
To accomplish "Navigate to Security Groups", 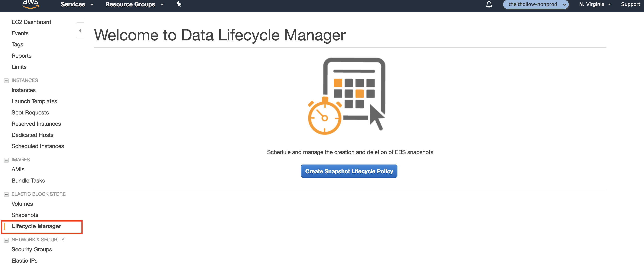I will (32, 250).
